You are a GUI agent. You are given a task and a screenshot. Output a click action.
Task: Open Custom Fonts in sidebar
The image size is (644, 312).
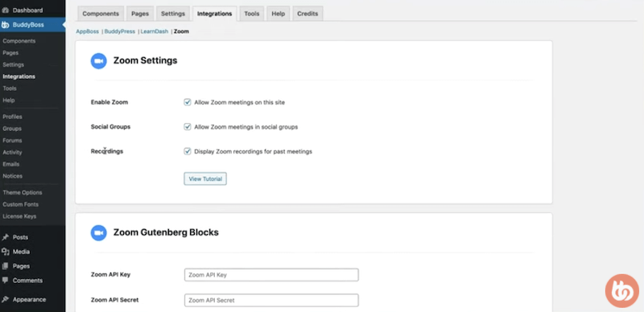(21, 205)
